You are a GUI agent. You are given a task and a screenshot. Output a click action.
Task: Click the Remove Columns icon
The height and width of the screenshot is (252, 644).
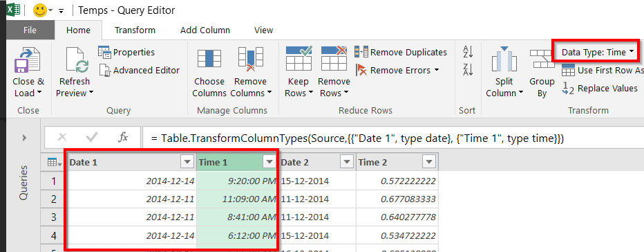[251, 60]
